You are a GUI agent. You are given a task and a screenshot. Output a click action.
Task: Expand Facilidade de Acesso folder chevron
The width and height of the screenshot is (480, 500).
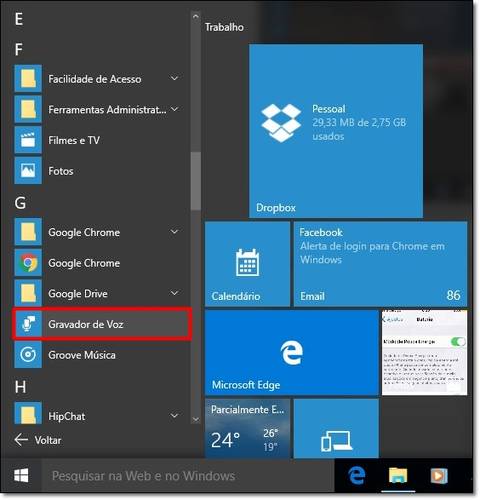tap(174, 78)
